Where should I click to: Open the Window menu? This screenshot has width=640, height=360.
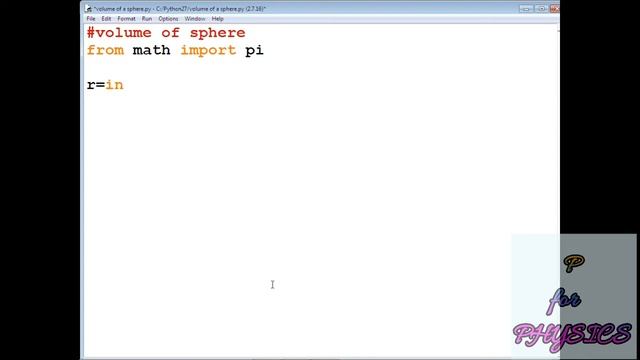pos(195,19)
